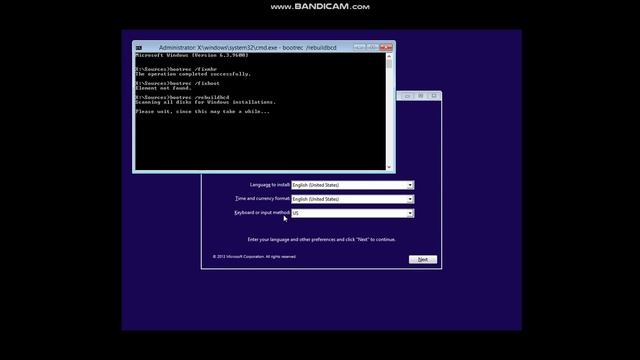Click Next in Windows Setup

(x=423, y=260)
